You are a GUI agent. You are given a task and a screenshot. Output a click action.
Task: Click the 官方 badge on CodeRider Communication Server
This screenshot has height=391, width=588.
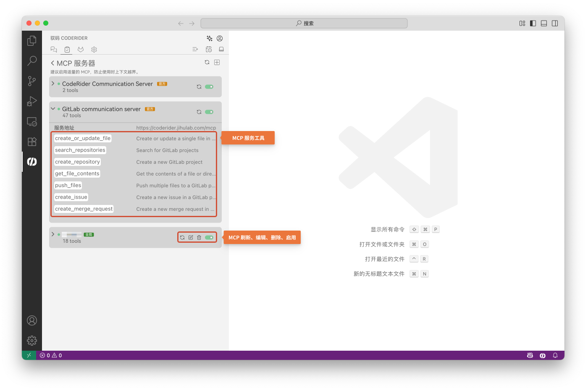point(162,84)
